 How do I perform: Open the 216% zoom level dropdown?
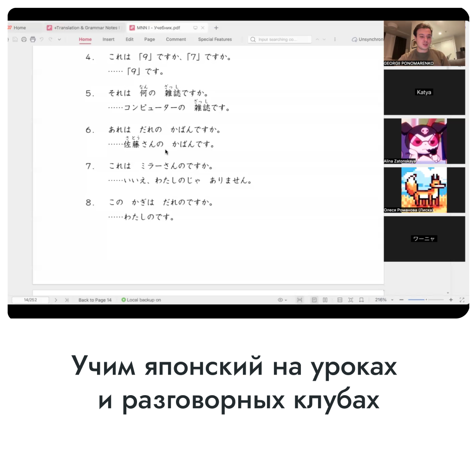384,300
